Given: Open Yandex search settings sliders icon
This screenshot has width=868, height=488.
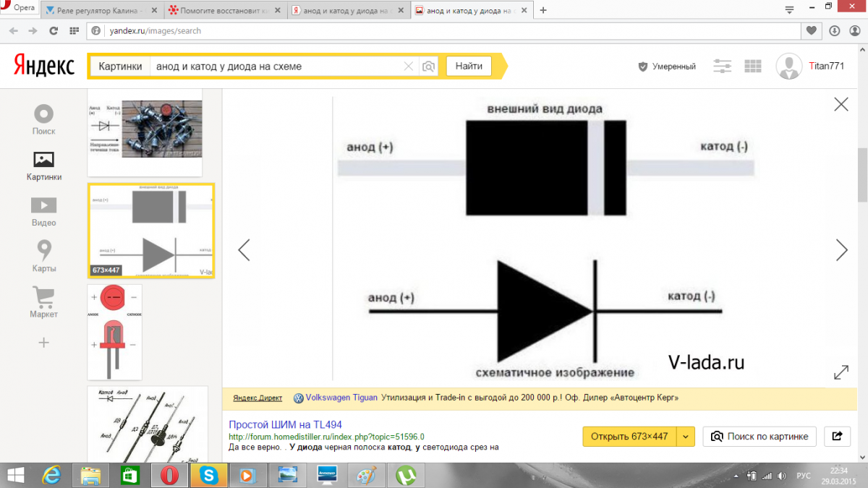Looking at the screenshot, I should pos(723,66).
